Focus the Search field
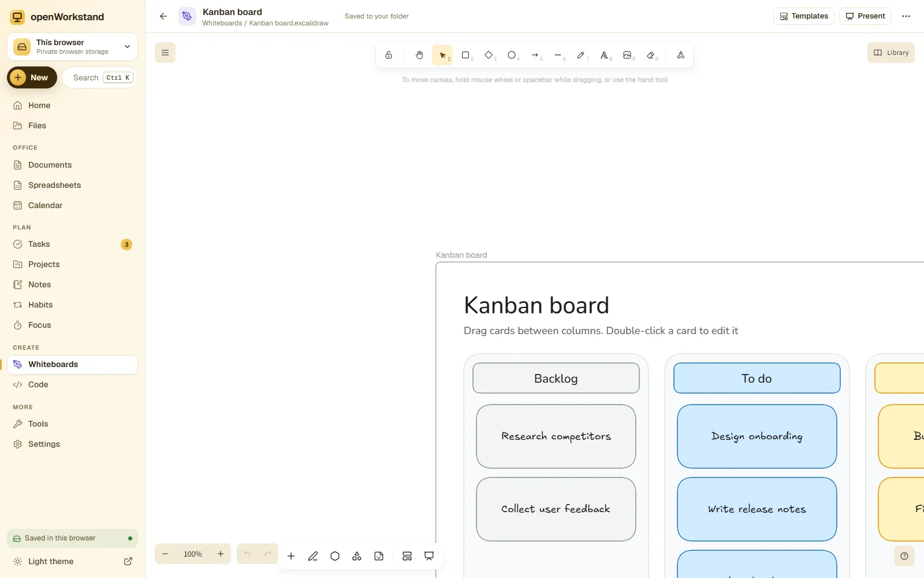 100,77
